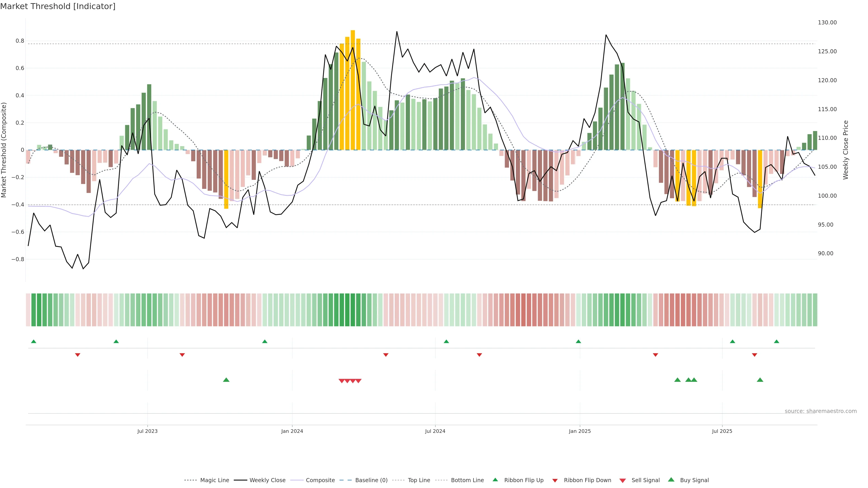Click the leftmost green Ribbon Flip Up marker
Image resolution: width=868 pixels, height=488 pixels.
[x=34, y=342]
